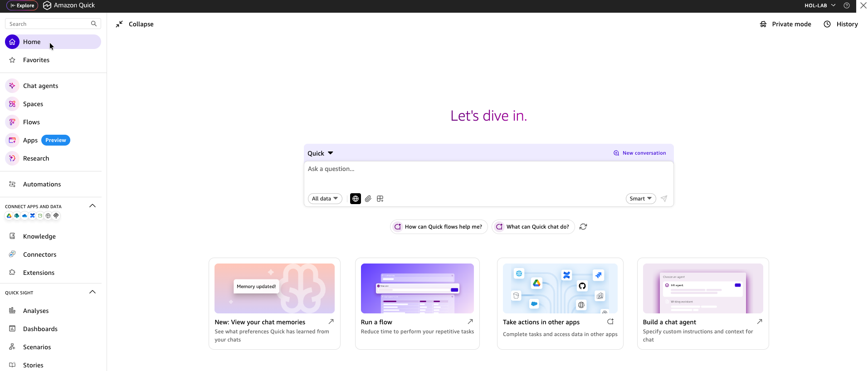Click the SharePoint connector icon
The height and width of the screenshot is (371, 868).
click(17, 216)
